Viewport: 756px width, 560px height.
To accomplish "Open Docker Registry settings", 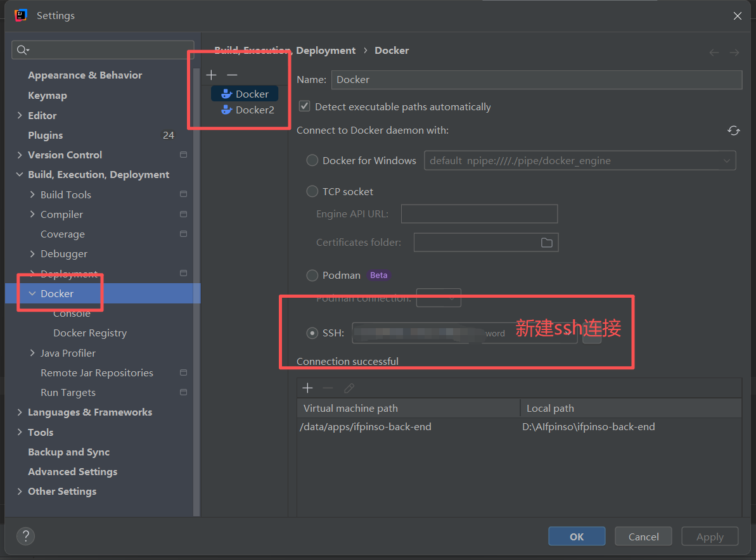I will pyautogui.click(x=90, y=333).
